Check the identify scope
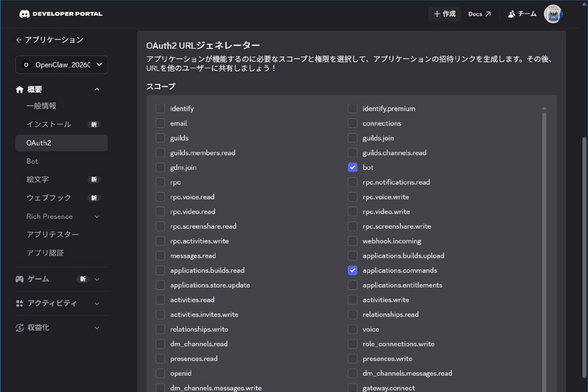The image size is (588, 392). (x=160, y=108)
